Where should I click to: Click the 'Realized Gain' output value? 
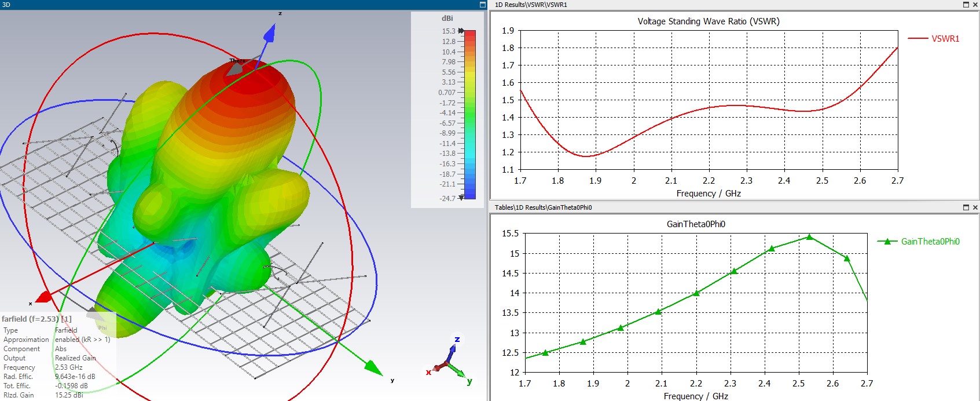point(75,358)
